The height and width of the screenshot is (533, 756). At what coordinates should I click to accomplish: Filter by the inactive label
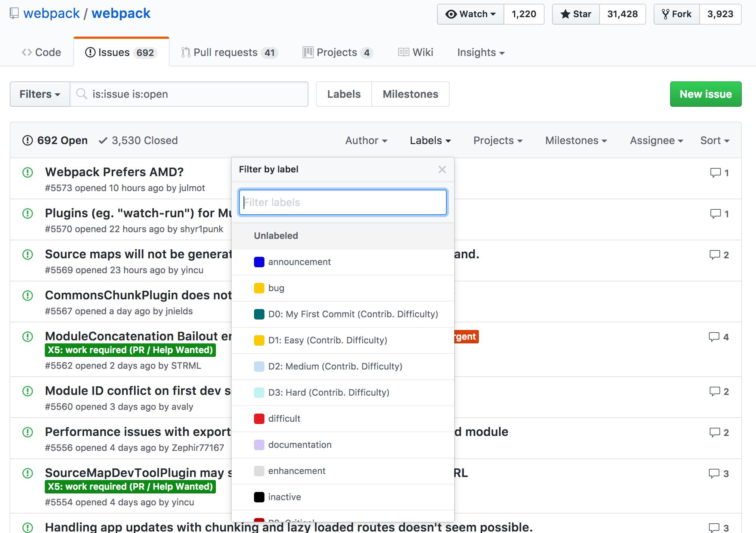(x=343, y=497)
